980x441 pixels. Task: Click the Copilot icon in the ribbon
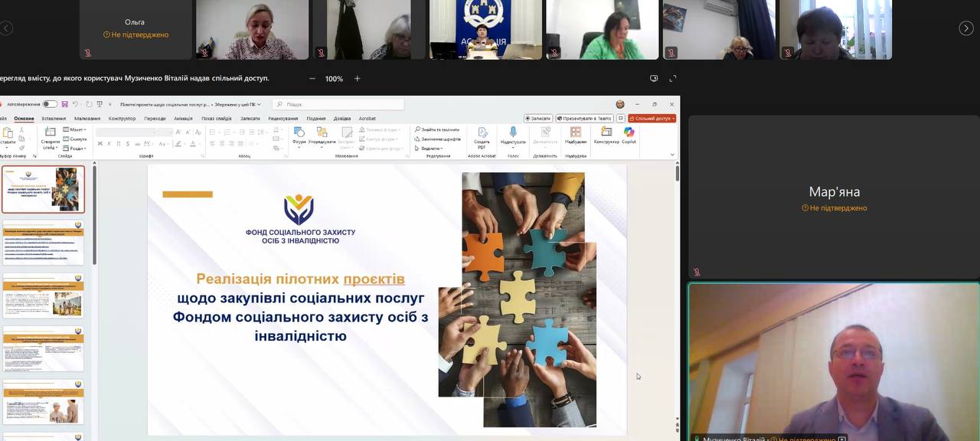[629, 134]
